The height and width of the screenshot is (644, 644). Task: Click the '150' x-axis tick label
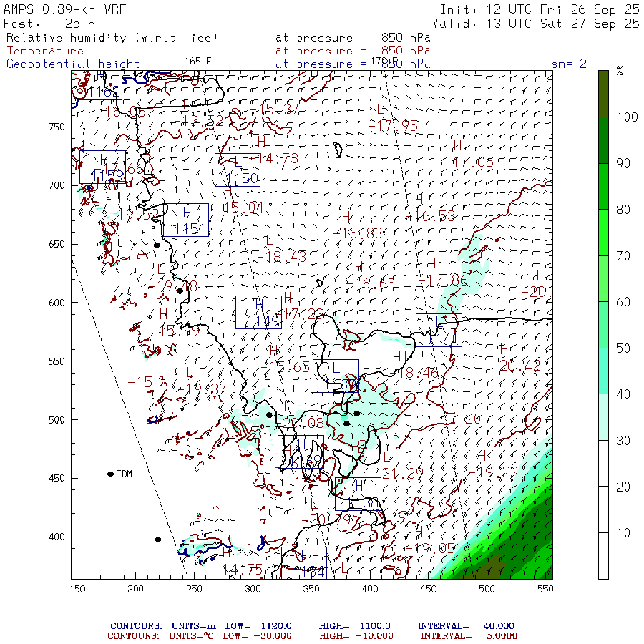click(77, 589)
